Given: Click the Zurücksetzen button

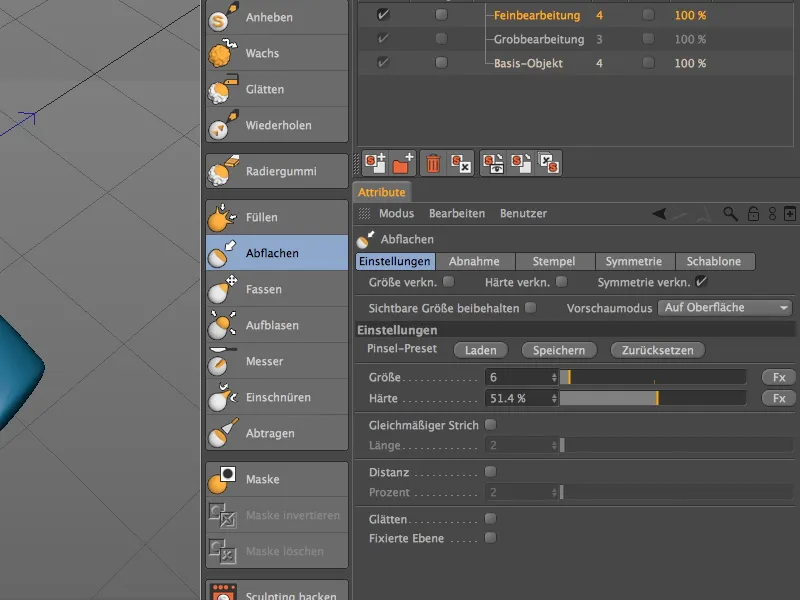Looking at the screenshot, I should click(658, 351).
